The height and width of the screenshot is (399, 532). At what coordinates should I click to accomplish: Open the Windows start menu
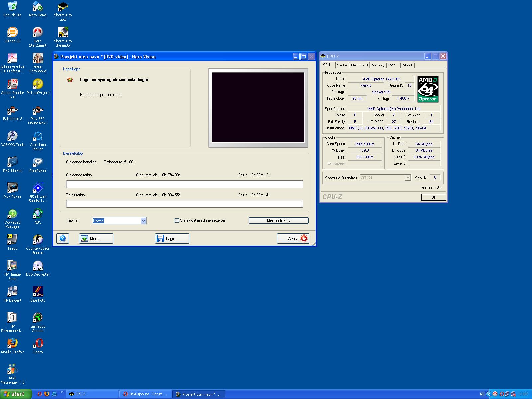[x=16, y=394]
